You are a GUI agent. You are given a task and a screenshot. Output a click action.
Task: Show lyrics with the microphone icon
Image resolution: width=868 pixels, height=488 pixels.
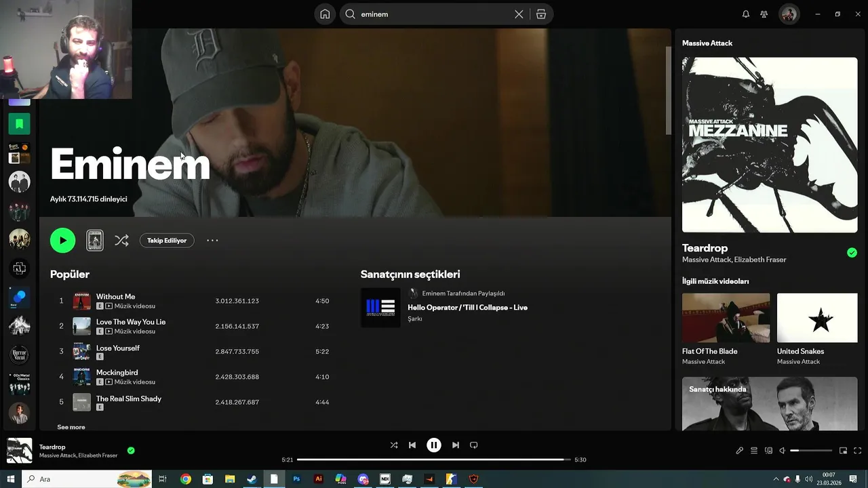(740, 451)
